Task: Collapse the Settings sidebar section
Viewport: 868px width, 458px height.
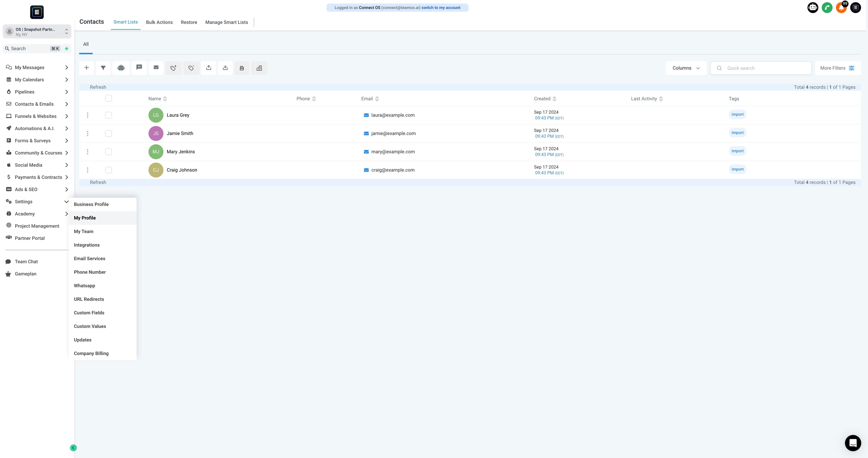Action: click(37, 202)
